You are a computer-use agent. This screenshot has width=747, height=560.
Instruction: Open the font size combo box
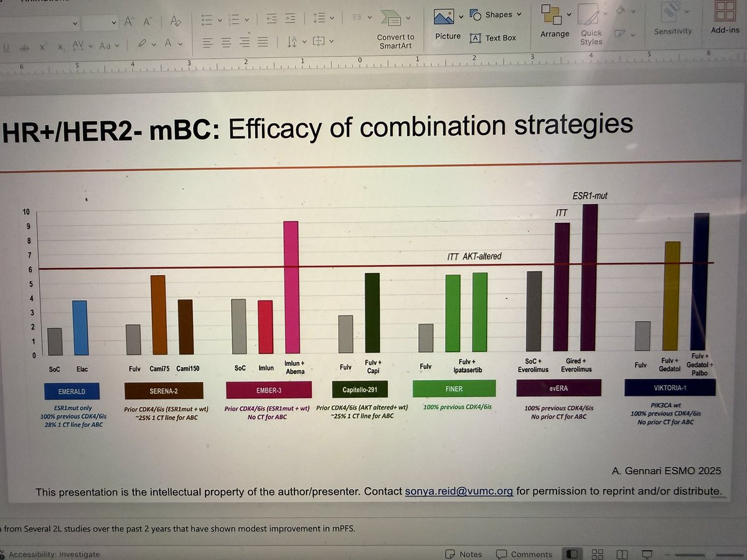click(x=100, y=23)
